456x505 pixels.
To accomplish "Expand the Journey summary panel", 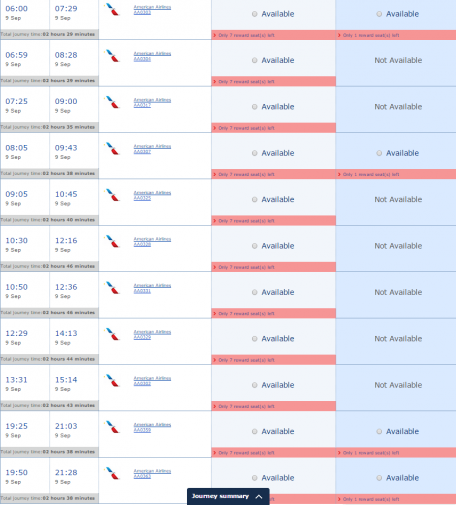I will [x=259, y=497].
